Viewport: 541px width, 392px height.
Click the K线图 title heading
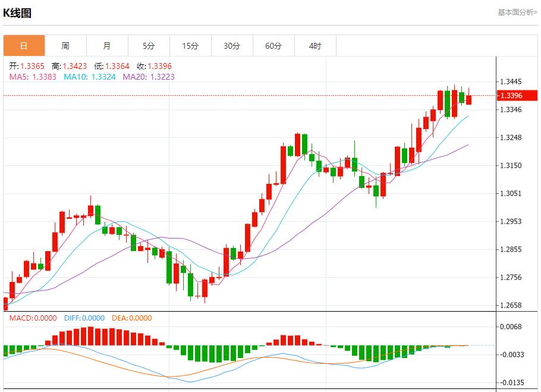[17, 13]
